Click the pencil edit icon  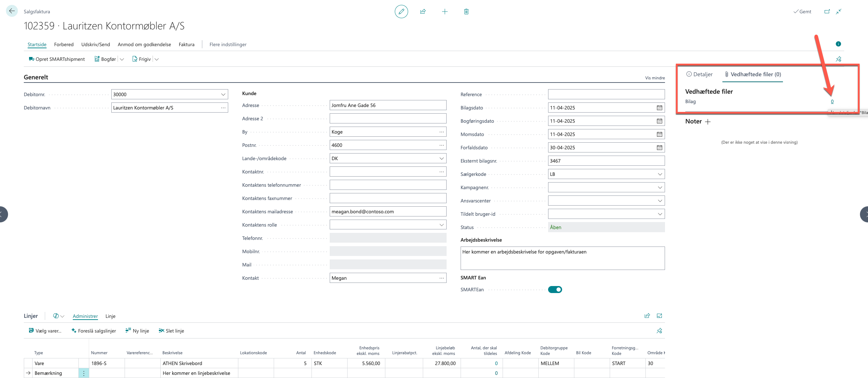pos(401,12)
